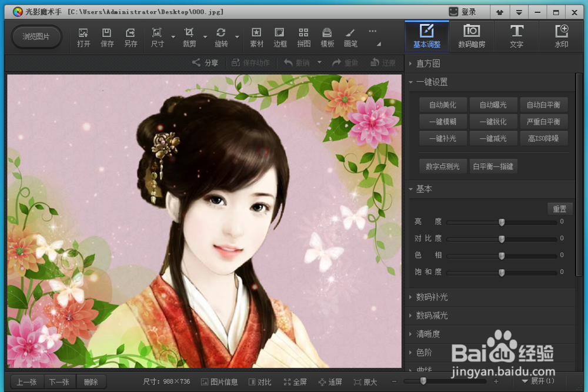Switch to 全屏 (Fullscreen) view

(x=295, y=382)
